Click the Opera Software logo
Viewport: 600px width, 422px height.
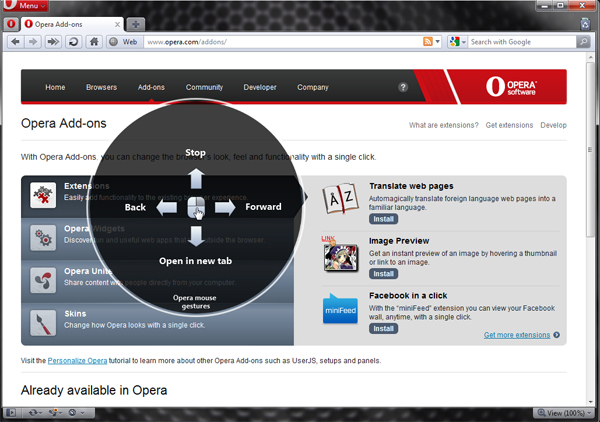[511, 86]
